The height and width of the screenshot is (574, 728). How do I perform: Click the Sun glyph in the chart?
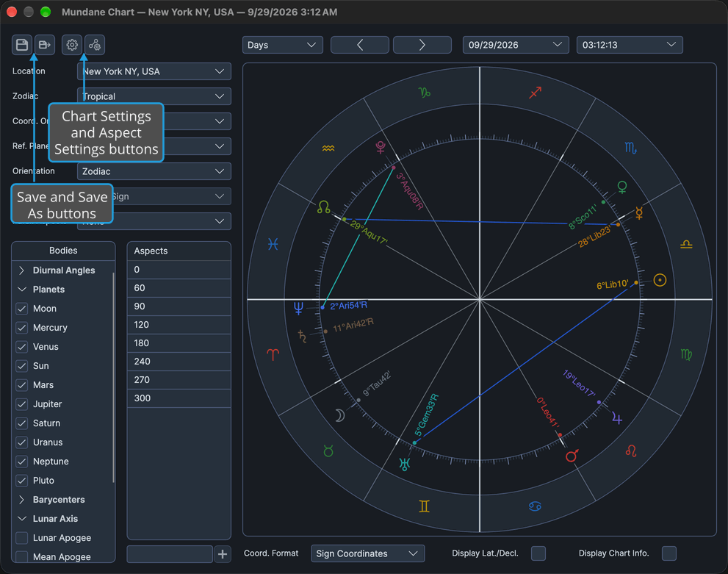pos(660,280)
